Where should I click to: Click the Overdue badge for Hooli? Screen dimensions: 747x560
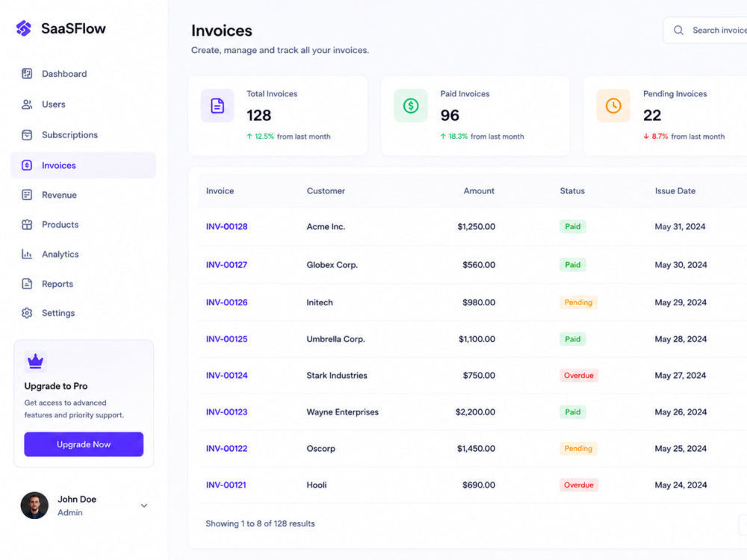pos(579,485)
